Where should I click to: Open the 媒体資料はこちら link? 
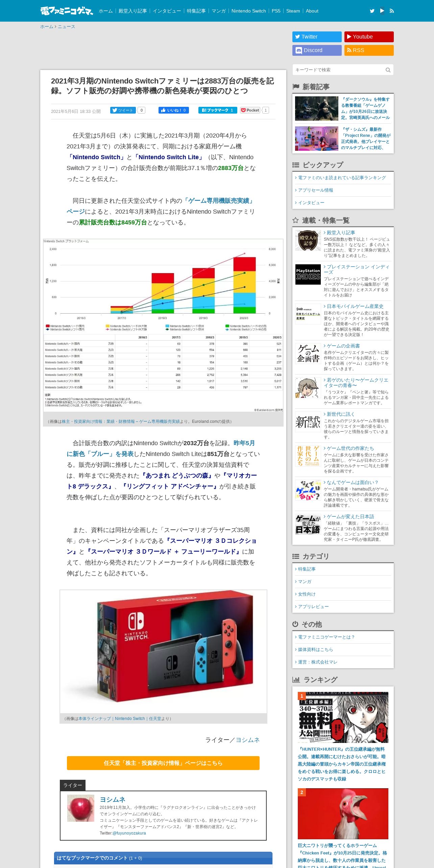(x=315, y=650)
